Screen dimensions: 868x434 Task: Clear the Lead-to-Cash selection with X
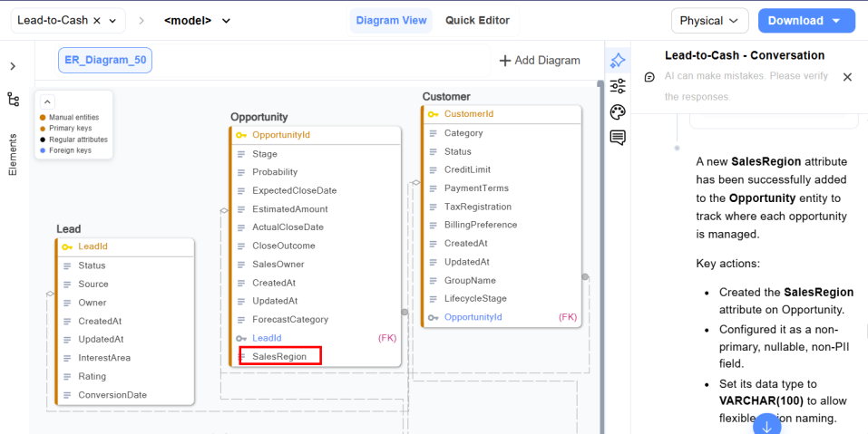coord(96,21)
